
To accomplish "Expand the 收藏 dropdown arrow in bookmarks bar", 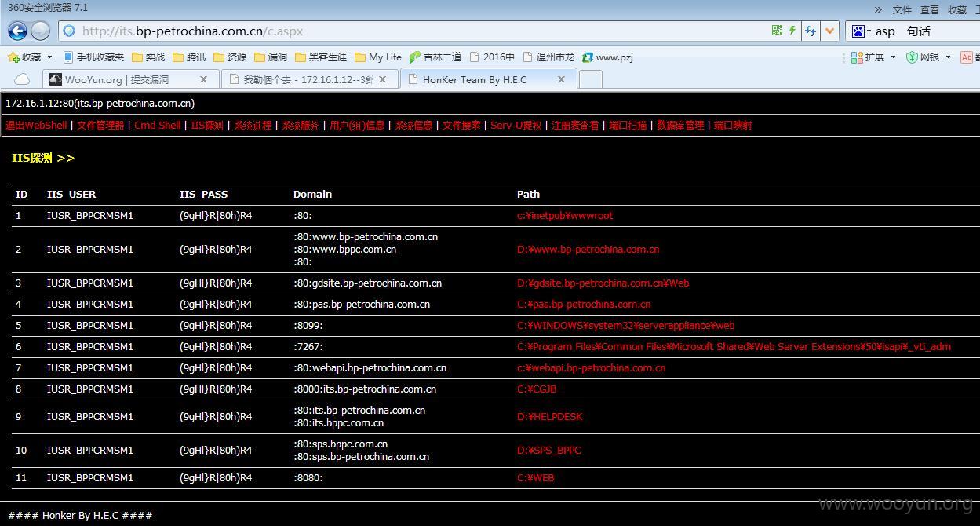I will coord(49,57).
